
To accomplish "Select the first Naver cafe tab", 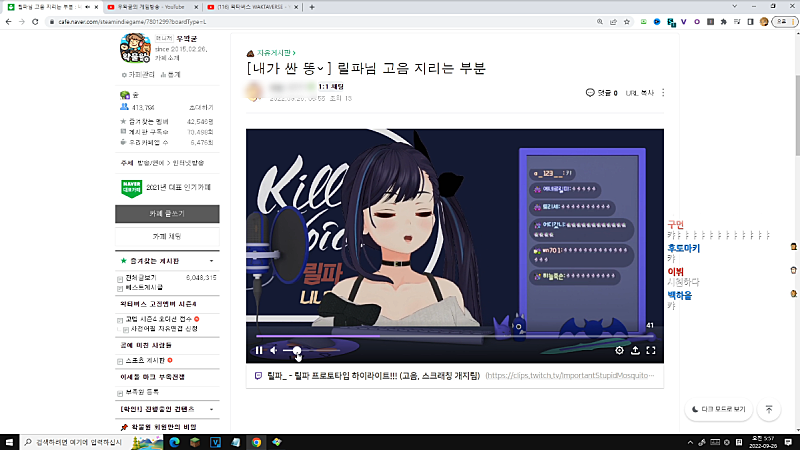I will tap(49, 7).
